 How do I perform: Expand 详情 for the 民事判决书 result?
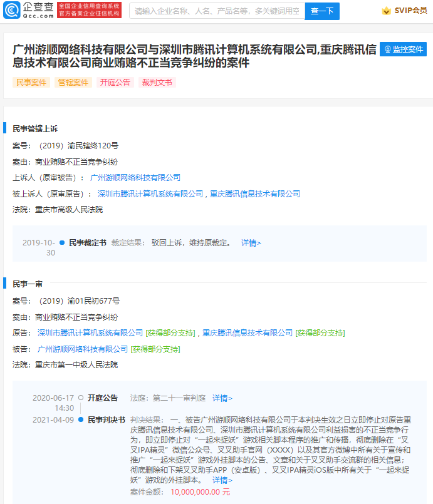[x=222, y=480]
